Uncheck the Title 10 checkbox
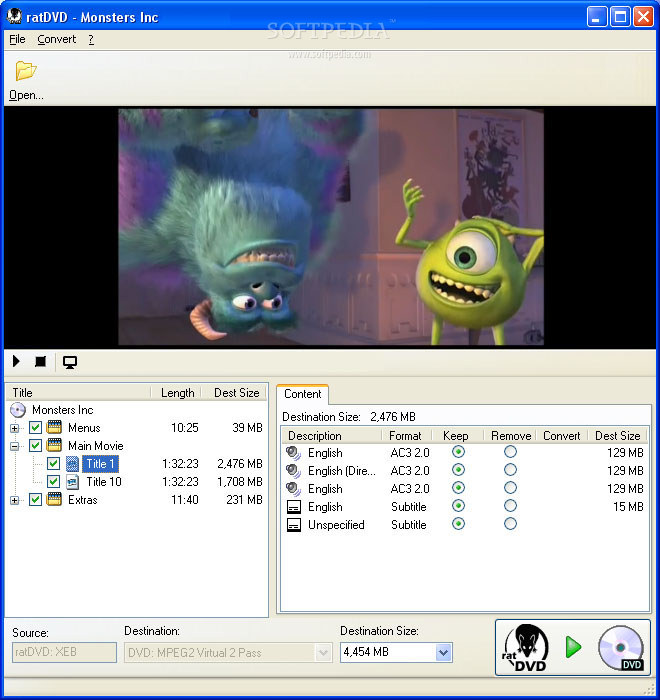Image resolution: width=660 pixels, height=700 pixels. [53, 481]
